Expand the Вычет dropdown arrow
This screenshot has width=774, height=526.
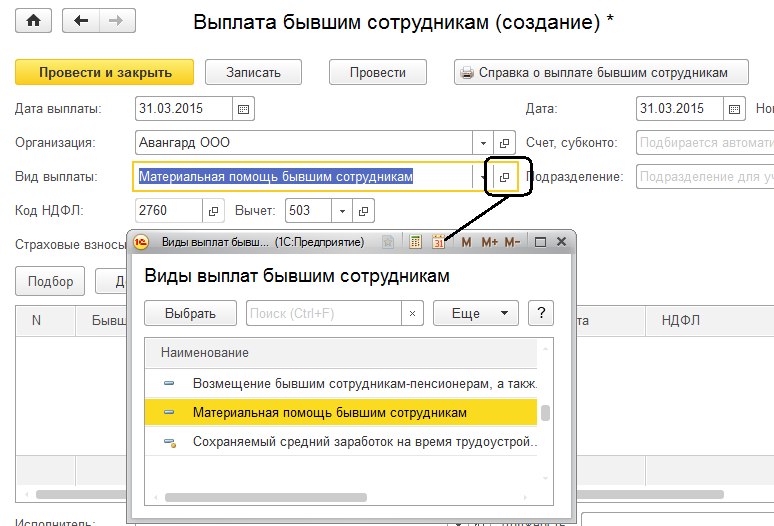pos(341,211)
